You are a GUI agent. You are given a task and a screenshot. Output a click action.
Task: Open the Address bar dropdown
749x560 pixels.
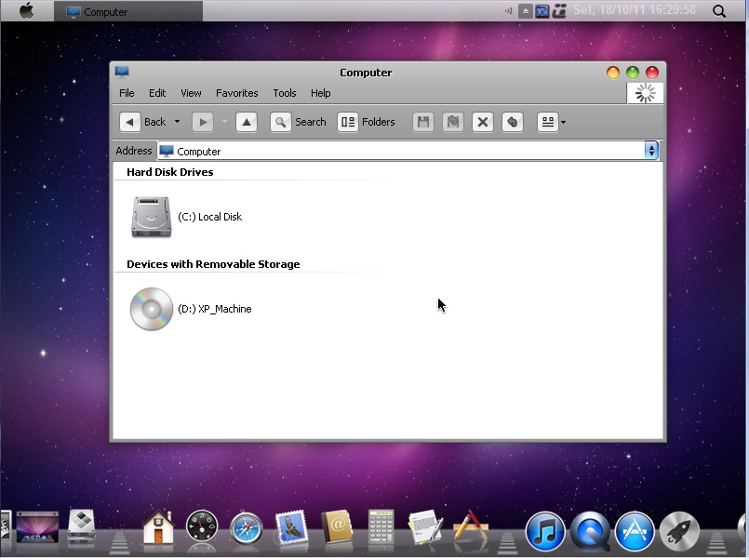pos(651,151)
